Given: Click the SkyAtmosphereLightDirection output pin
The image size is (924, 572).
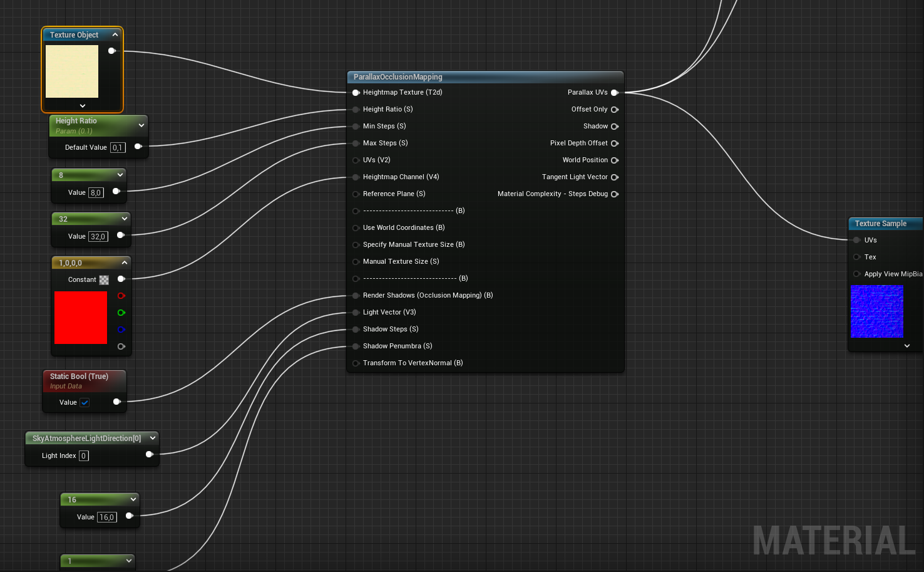Looking at the screenshot, I should pos(149,455).
